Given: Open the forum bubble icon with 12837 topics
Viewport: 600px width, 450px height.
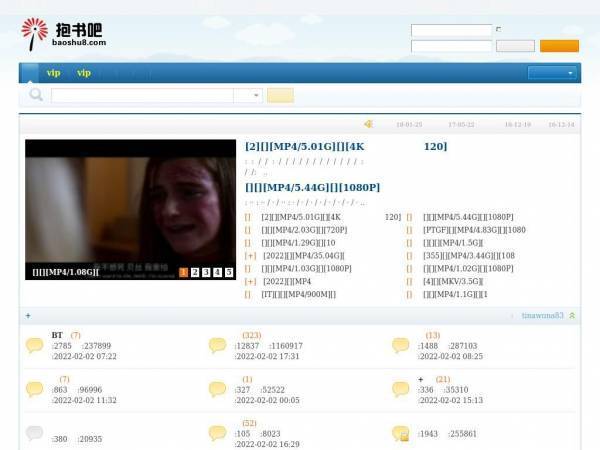Looking at the screenshot, I should 217,345.
